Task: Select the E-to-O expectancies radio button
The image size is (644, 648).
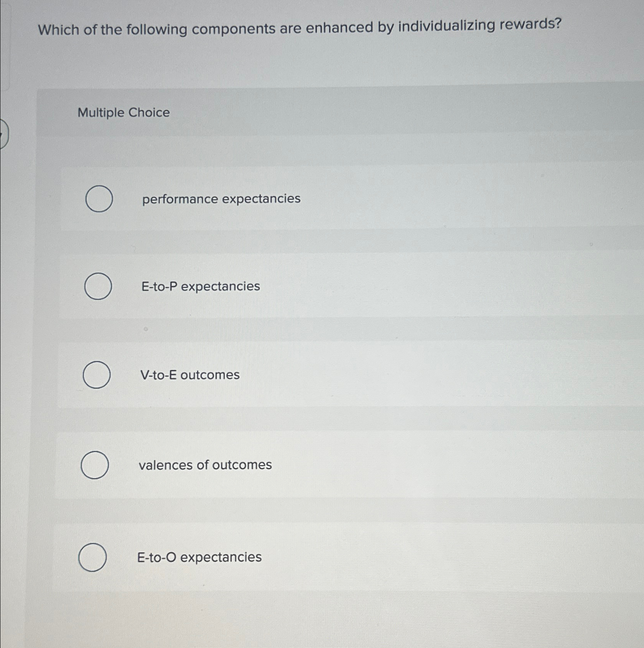Action: pos(92,557)
